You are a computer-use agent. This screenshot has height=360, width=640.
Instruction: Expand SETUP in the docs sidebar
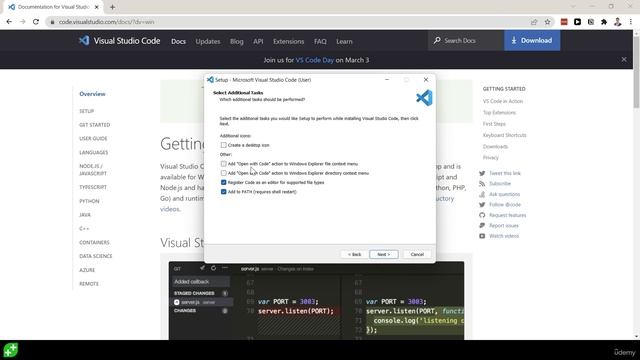point(87,111)
